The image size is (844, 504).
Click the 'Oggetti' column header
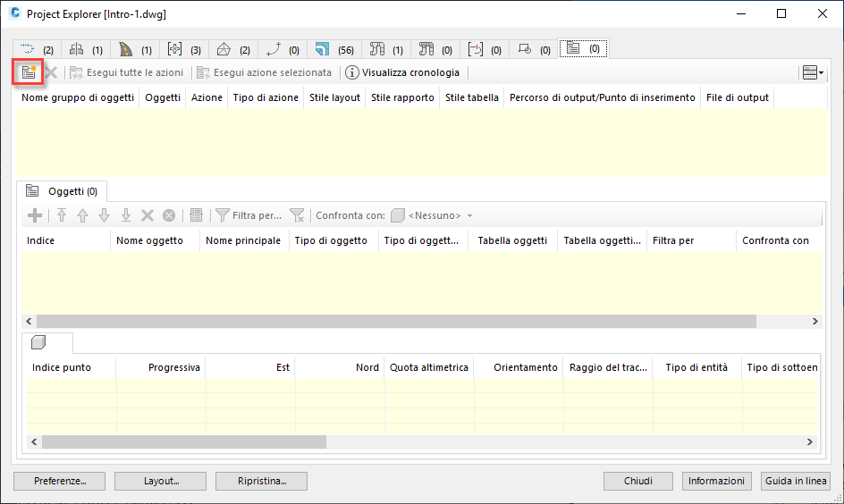tap(163, 97)
